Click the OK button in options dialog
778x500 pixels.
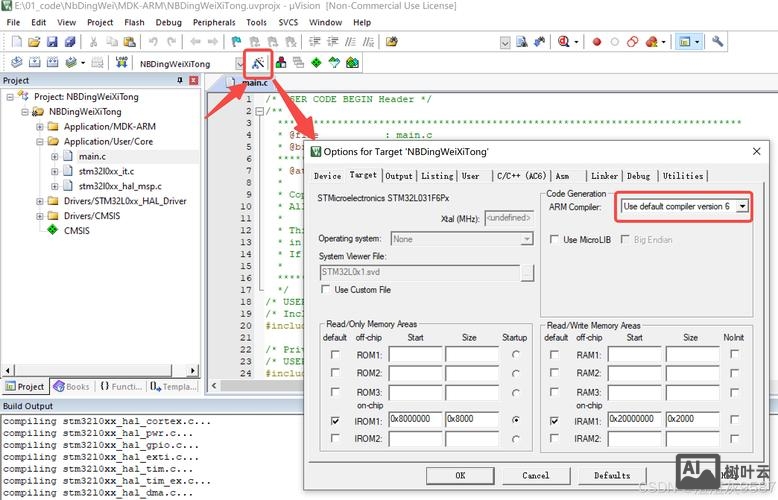[x=460, y=475]
